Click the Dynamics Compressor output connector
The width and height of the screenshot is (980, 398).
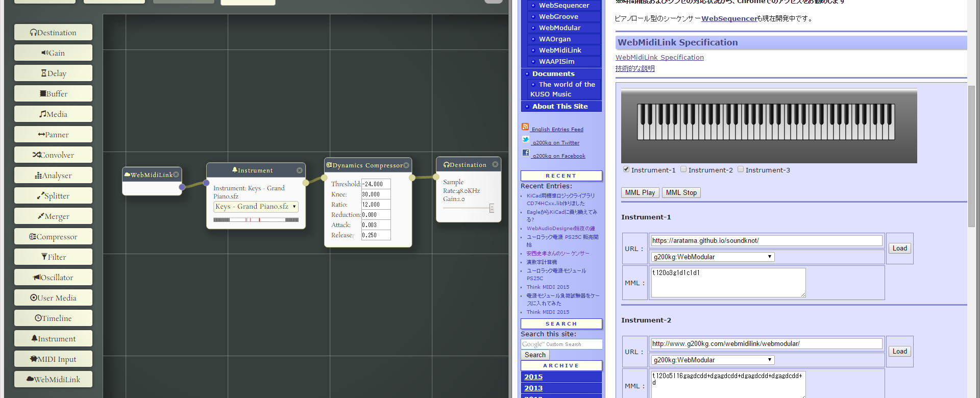[412, 178]
